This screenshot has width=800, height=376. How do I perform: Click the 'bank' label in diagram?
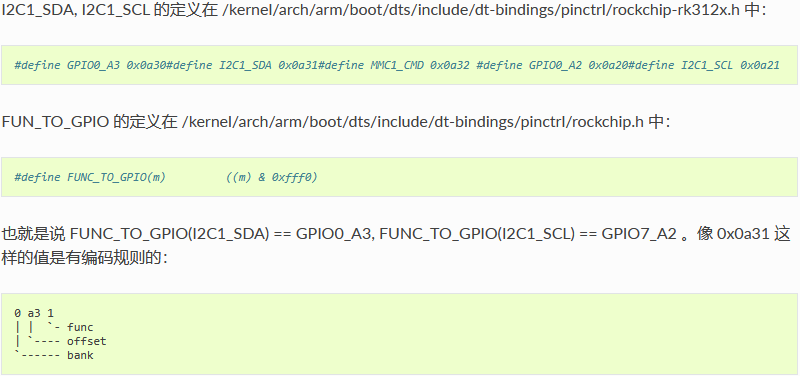(80, 355)
